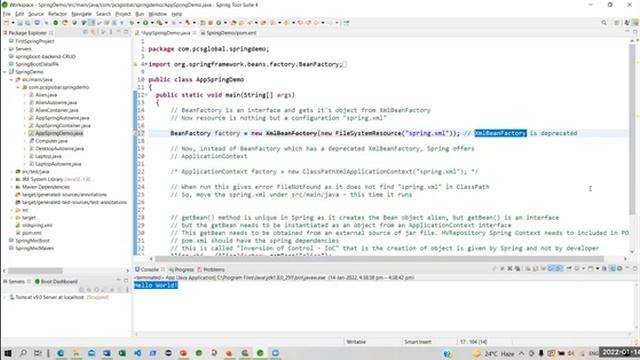640x360 pixels.
Task: Click the green relaunch icon in main toolbar
Action: (56, 23)
